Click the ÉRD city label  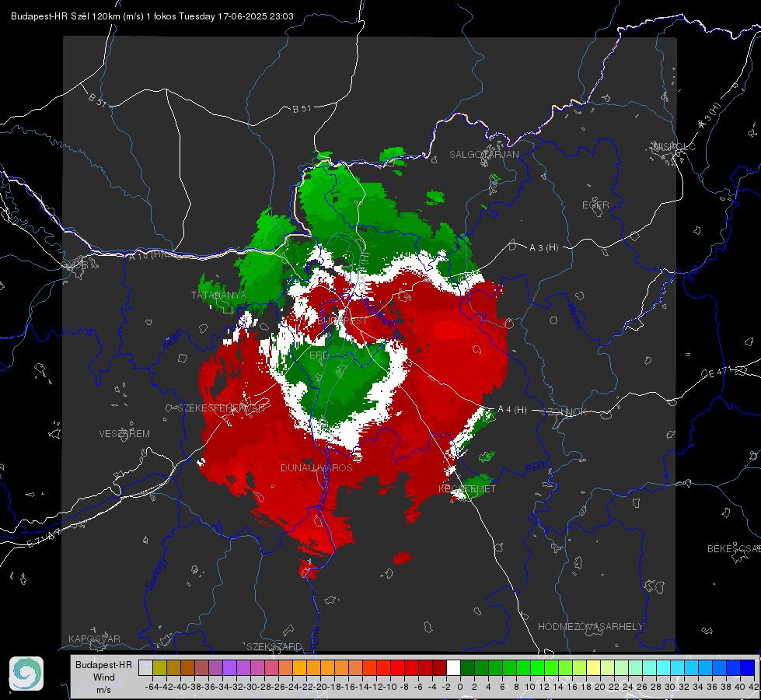(x=319, y=355)
